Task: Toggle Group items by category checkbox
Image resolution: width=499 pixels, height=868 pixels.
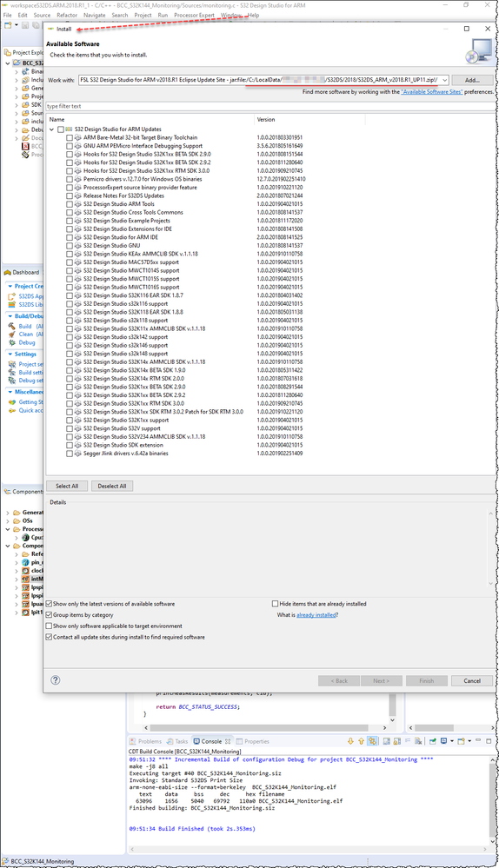Action: 49,615
